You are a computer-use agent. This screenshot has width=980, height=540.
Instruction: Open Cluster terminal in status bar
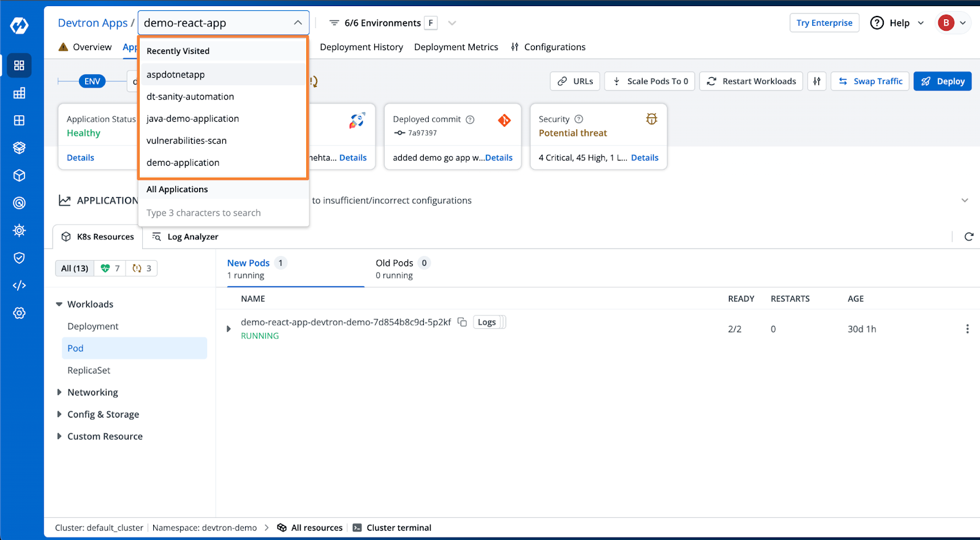392,528
